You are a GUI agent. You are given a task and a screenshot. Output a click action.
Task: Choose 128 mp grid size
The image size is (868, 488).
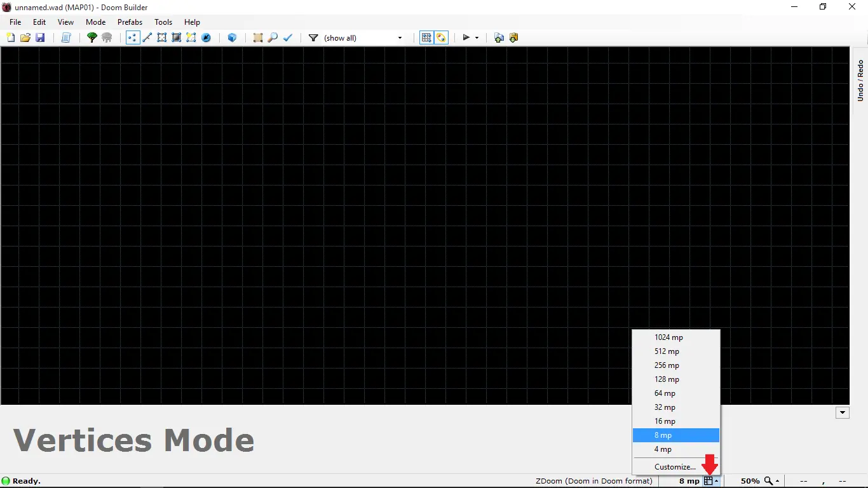[x=676, y=379]
